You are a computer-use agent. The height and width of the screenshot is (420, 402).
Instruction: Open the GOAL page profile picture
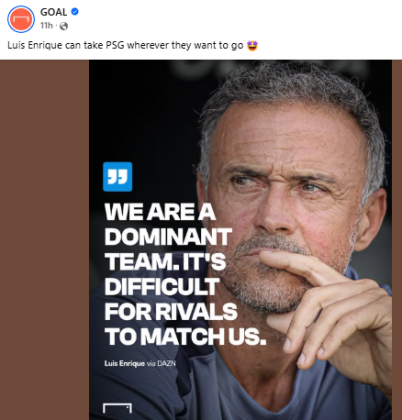tap(21, 19)
